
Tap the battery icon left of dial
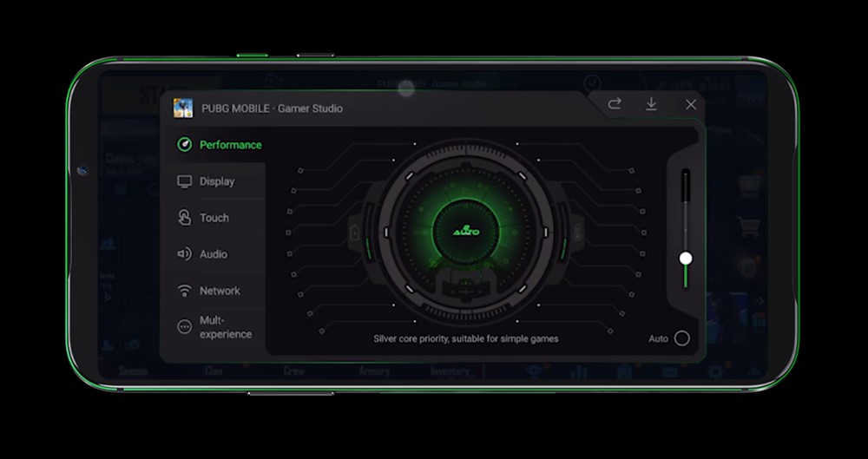pyautogui.click(x=354, y=232)
